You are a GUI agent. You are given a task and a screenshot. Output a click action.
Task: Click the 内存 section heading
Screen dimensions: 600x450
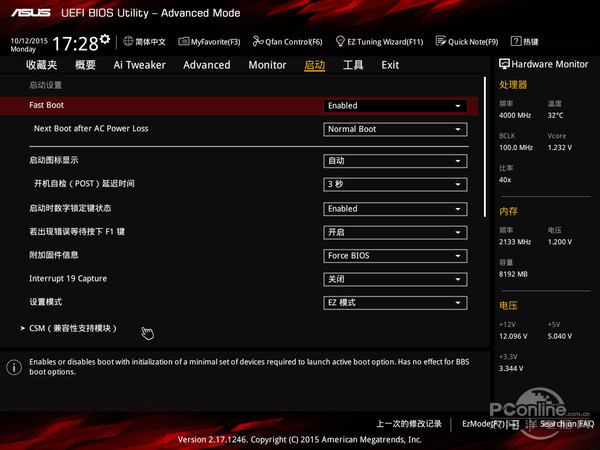(508, 211)
